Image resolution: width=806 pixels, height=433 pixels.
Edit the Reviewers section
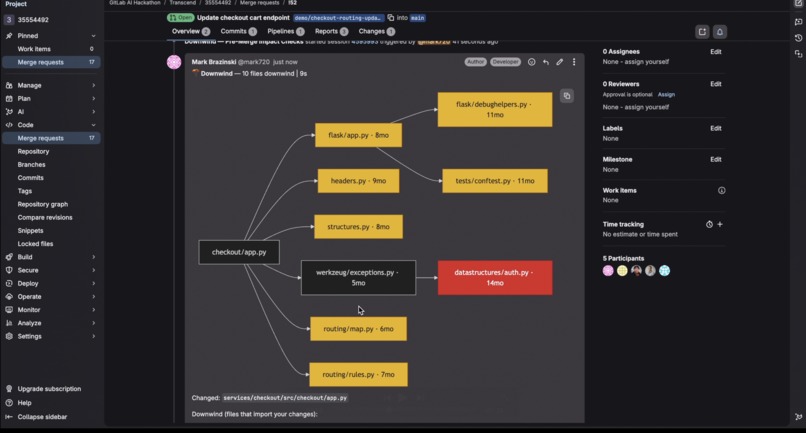pos(716,84)
